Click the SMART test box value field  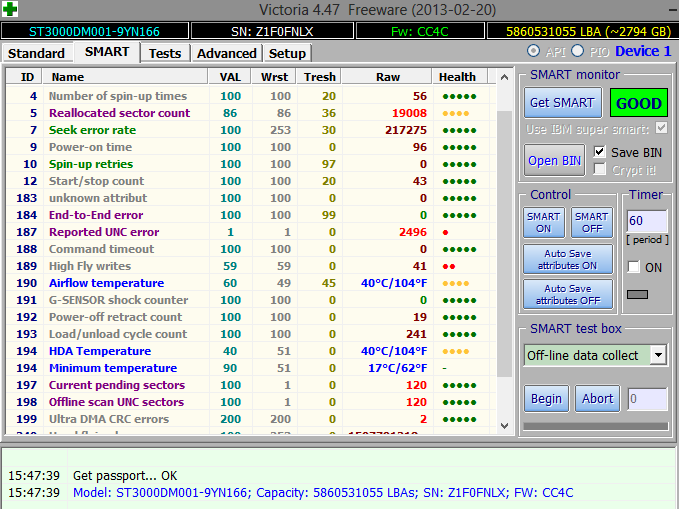pos(647,399)
